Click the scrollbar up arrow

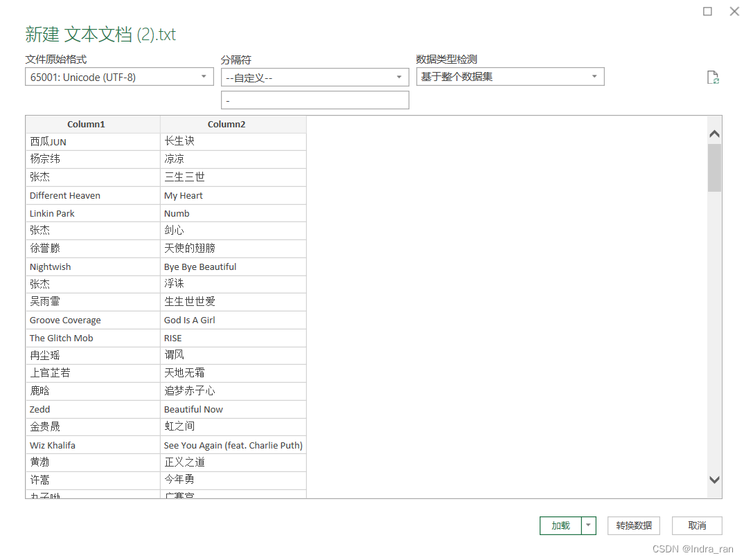(x=714, y=134)
